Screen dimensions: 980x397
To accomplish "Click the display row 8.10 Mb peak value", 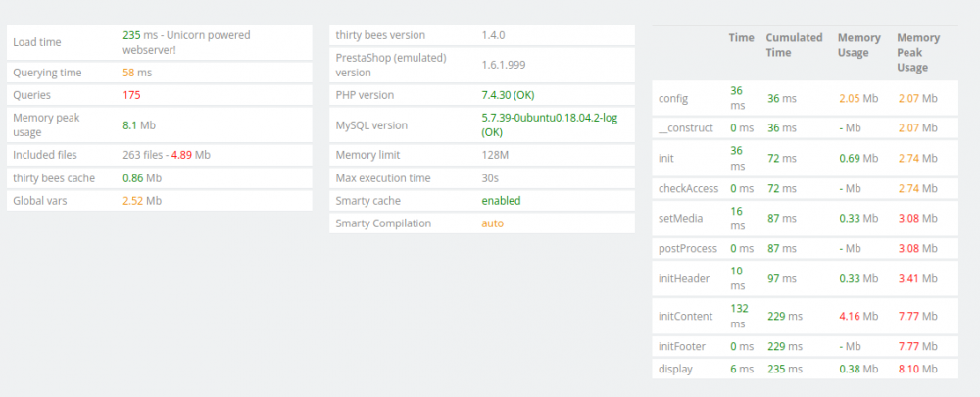I will tap(917, 369).
